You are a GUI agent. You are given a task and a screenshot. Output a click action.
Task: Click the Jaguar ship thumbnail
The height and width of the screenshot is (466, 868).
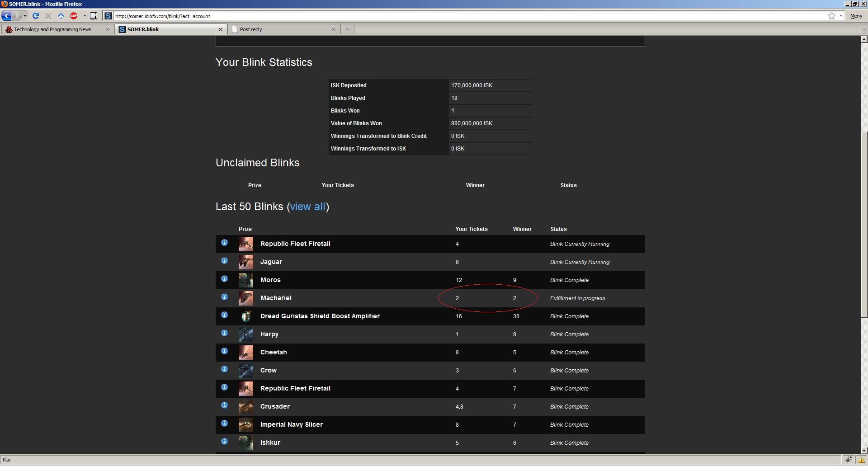point(246,262)
